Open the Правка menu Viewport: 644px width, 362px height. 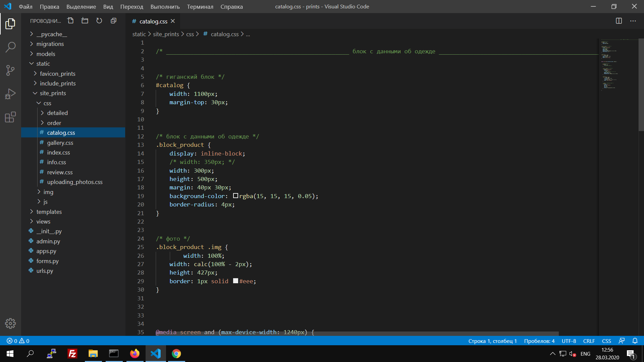[x=49, y=6]
